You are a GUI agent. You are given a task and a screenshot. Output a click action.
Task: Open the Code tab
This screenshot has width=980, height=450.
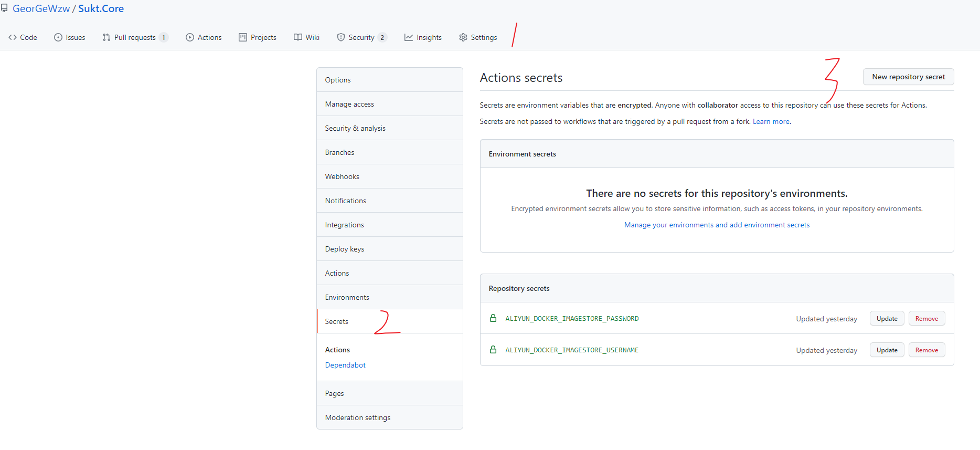[x=23, y=37]
